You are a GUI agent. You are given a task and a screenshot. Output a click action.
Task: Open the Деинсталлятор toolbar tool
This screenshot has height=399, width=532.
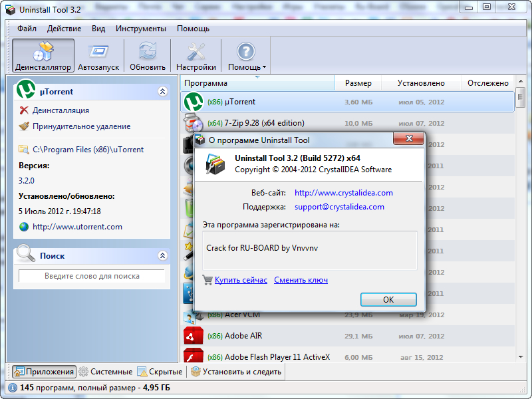point(43,56)
